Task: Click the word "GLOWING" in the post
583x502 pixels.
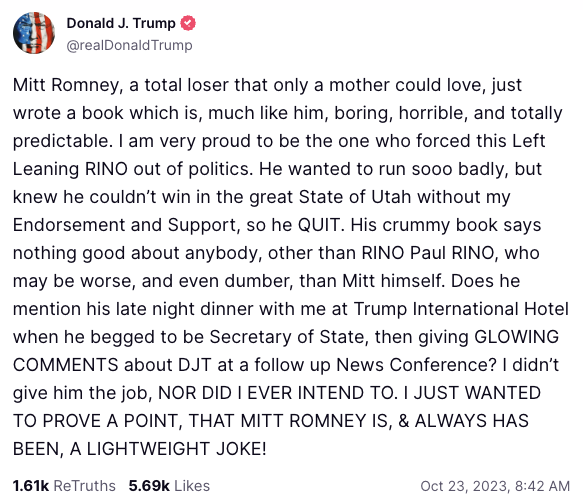Action: (517, 337)
